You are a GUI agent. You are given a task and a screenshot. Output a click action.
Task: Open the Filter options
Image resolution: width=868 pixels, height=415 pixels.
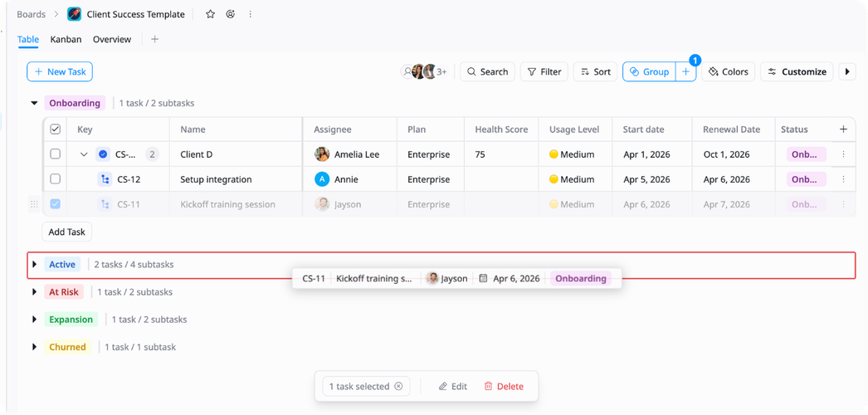click(544, 71)
